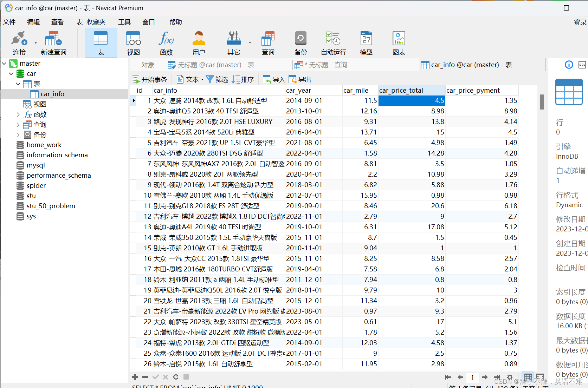This screenshot has width=588, height=388.
Task: Click the Connection (连接) toolbar icon
Action: tap(19, 43)
